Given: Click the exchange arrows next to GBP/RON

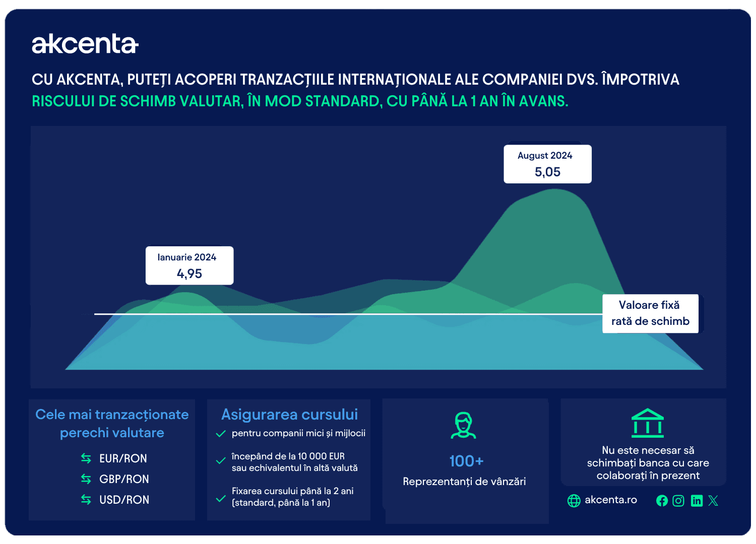Looking at the screenshot, I should (x=86, y=479).
